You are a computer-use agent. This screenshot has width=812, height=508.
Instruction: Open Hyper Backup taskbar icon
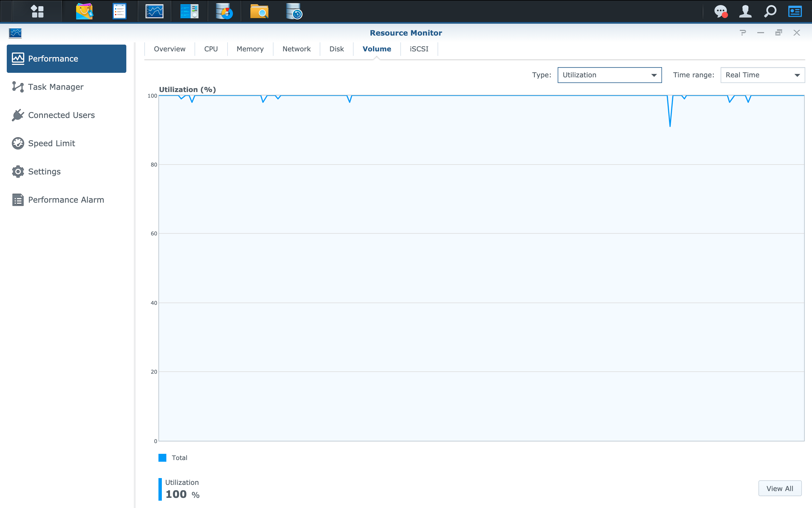294,11
